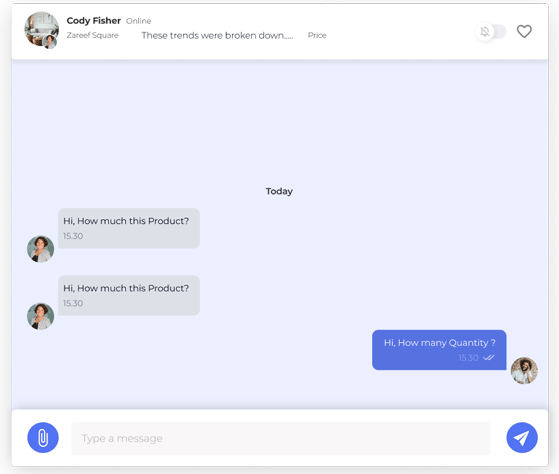The image size is (559, 474).
Task: Click the sender avatar beside the blue message
Action: (x=524, y=371)
